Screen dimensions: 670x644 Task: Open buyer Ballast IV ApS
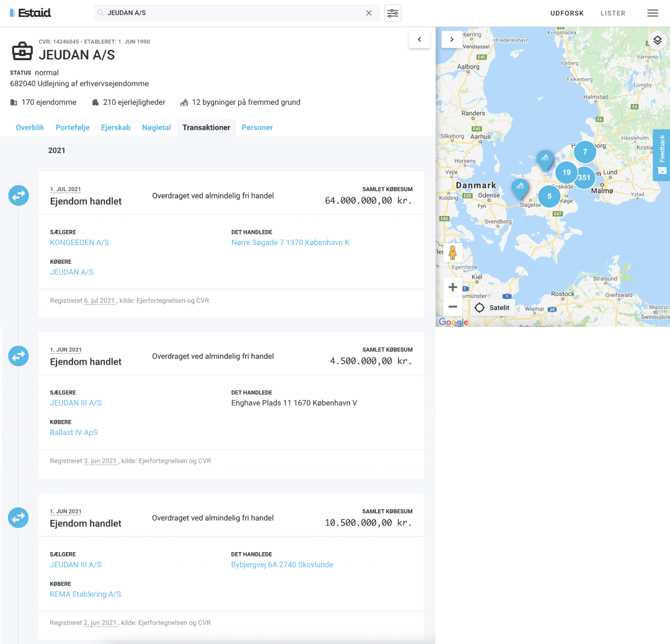pos(74,432)
